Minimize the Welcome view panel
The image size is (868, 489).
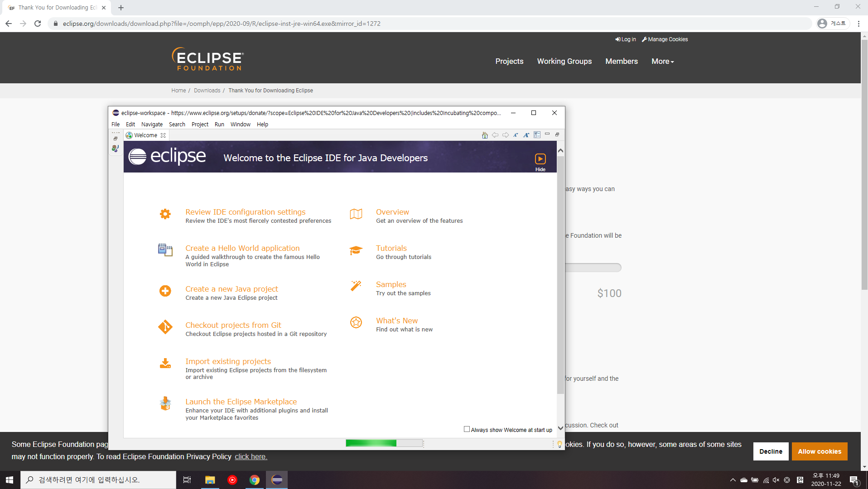pyautogui.click(x=547, y=134)
